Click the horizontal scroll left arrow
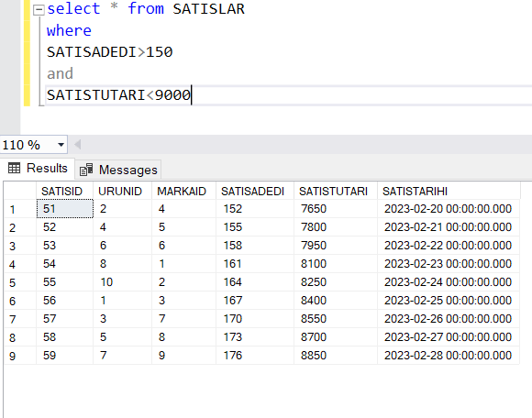This screenshot has width=532, height=418. [x=78, y=145]
